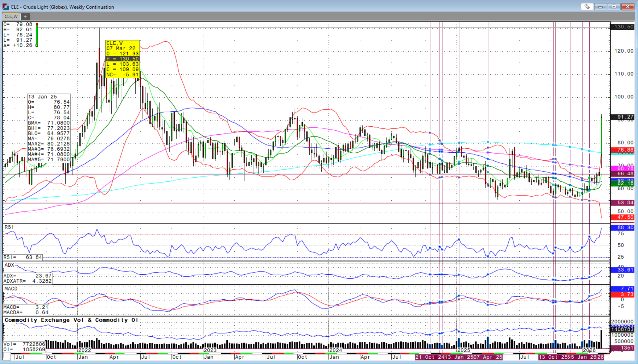Click the MACD study label
This screenshot has height=364, width=638.
click(x=11, y=289)
